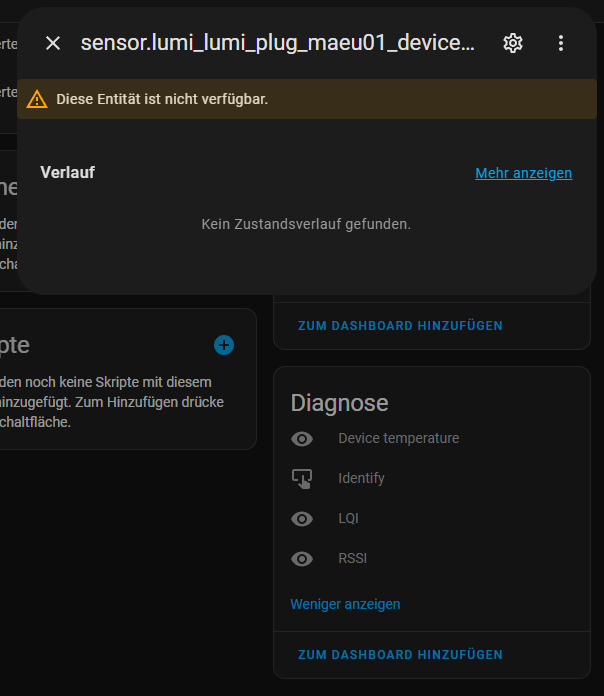This screenshot has height=696, width=604.
Task: Add Diagnose card via Zum Dashboard hinzufügen
Action: tap(400, 654)
